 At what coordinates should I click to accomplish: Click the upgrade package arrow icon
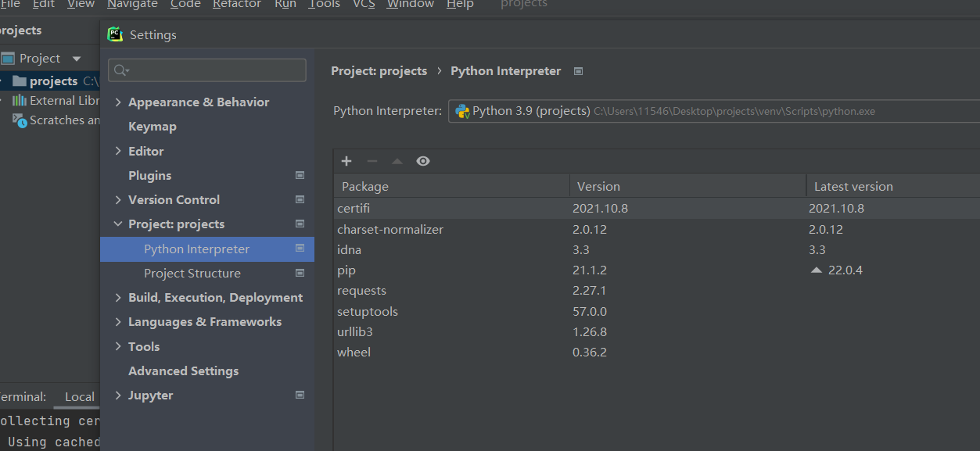coord(397,161)
